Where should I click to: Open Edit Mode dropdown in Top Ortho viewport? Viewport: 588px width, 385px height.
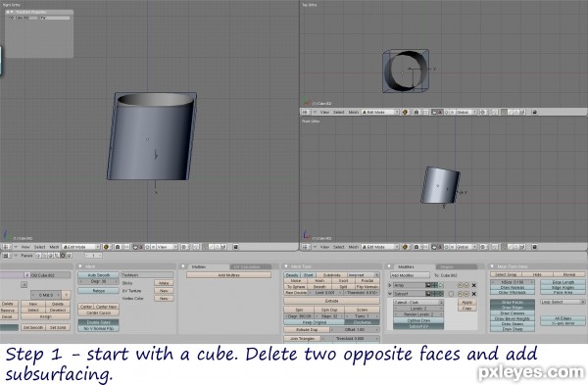pos(380,112)
